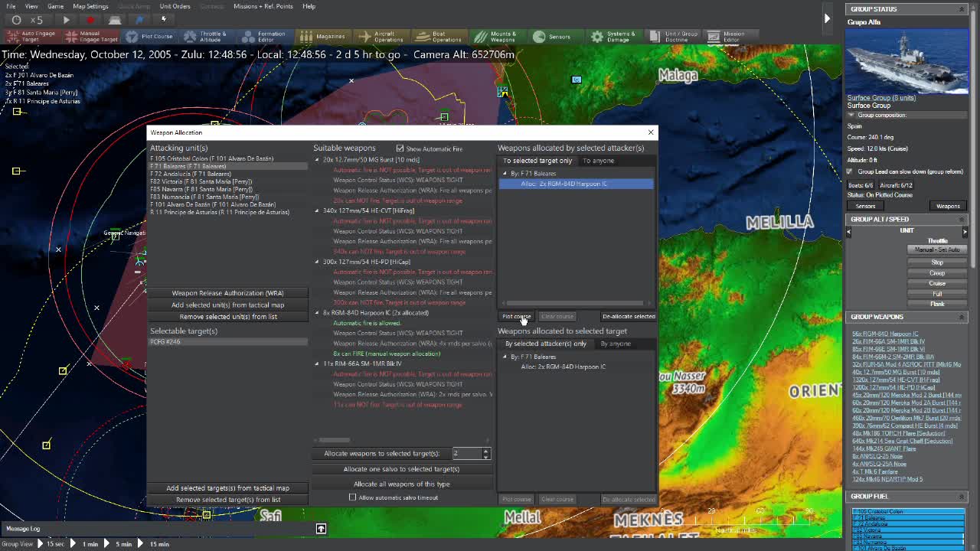Open the File menu
The height and width of the screenshot is (551, 980).
point(11,6)
